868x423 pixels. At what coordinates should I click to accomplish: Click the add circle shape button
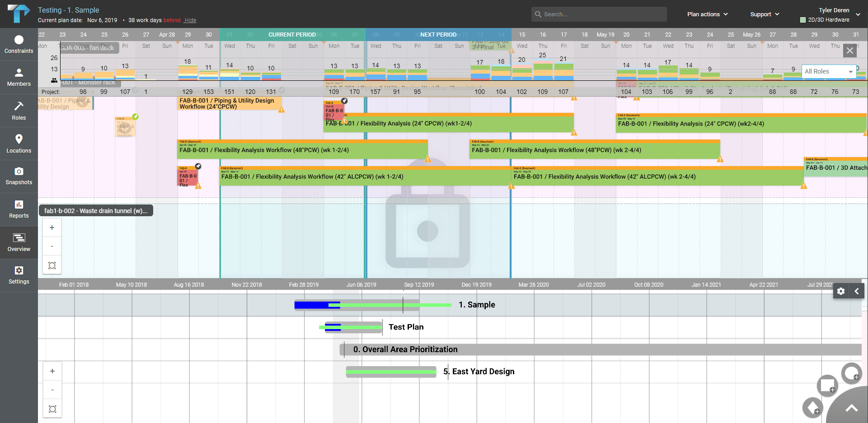[x=851, y=373]
